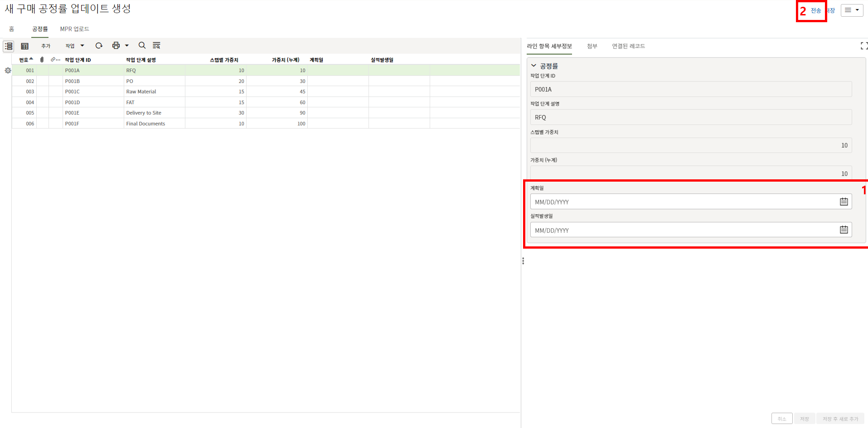868x428 pixels.
Task: Open the 작업 dropdown menu
Action: coord(75,46)
